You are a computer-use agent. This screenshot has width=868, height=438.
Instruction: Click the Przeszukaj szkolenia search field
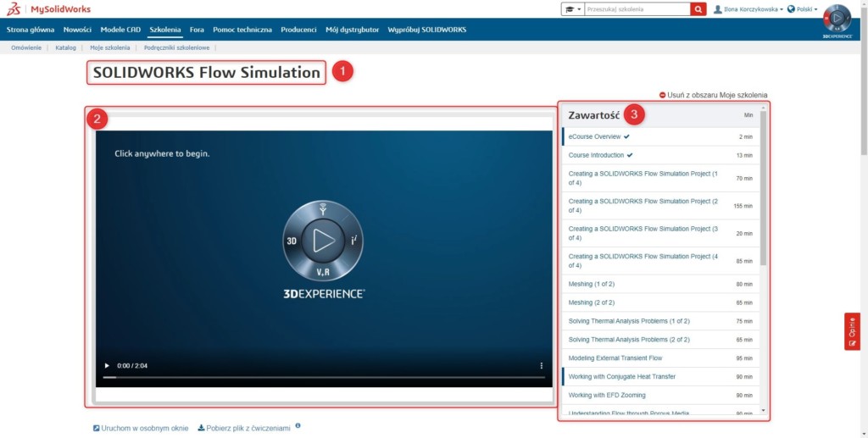(637, 9)
